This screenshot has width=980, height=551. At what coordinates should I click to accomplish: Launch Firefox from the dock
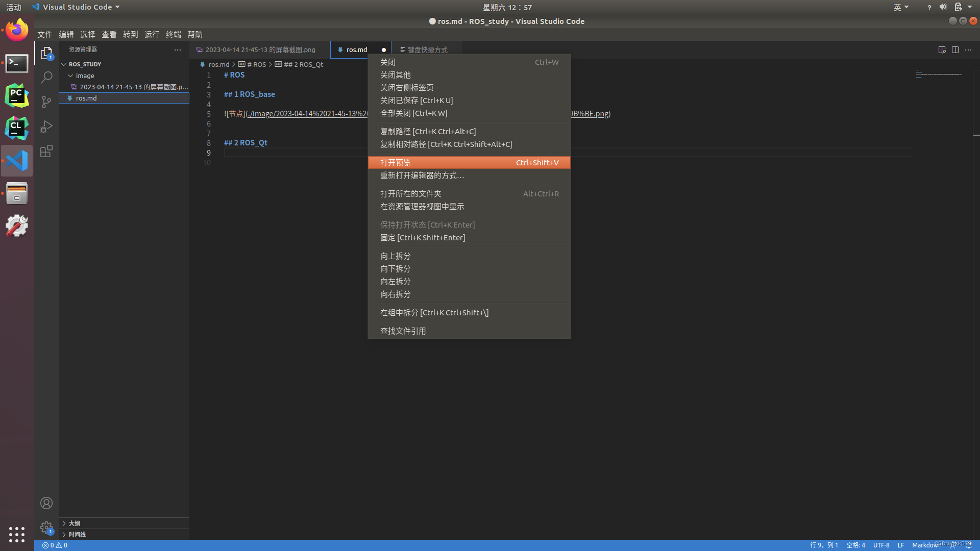point(16,30)
